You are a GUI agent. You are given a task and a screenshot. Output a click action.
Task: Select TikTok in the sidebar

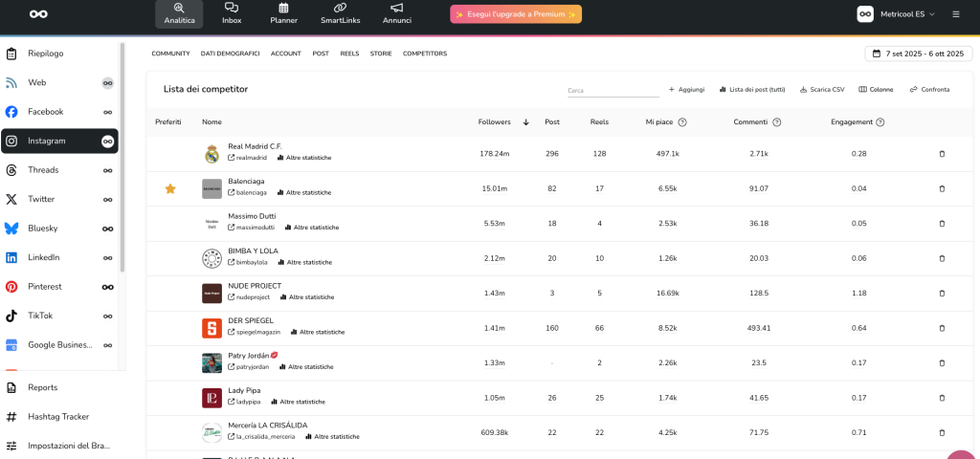click(x=40, y=316)
